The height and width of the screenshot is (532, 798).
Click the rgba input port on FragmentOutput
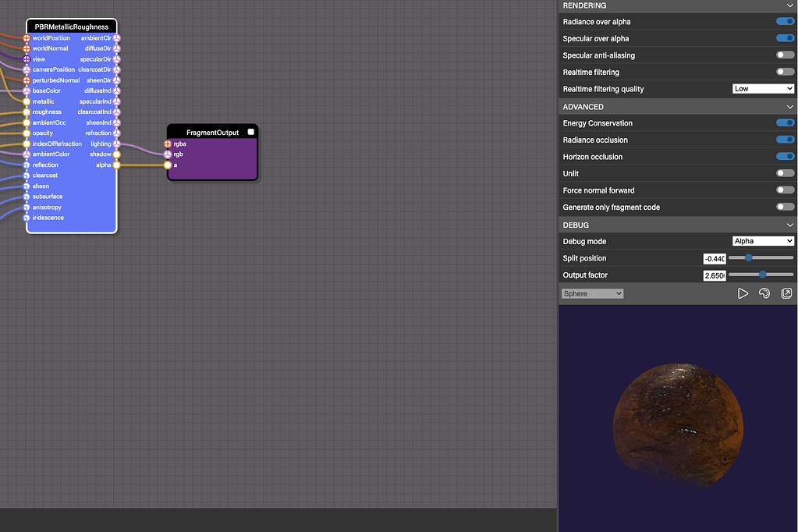pos(167,144)
